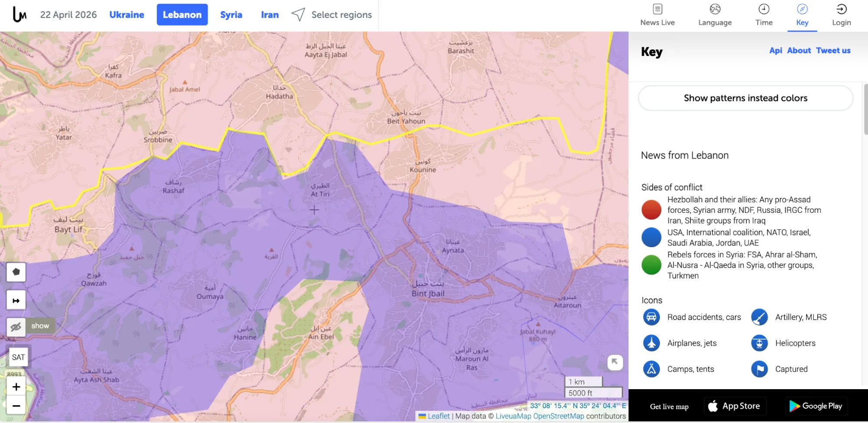The height and width of the screenshot is (423, 868).
Task: Click the Select regions arrow icon
Action: (298, 14)
